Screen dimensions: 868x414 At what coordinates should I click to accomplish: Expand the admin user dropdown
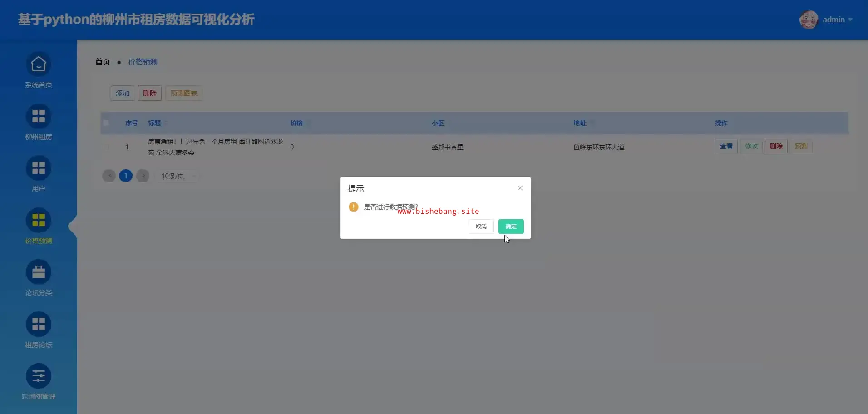[x=838, y=20]
